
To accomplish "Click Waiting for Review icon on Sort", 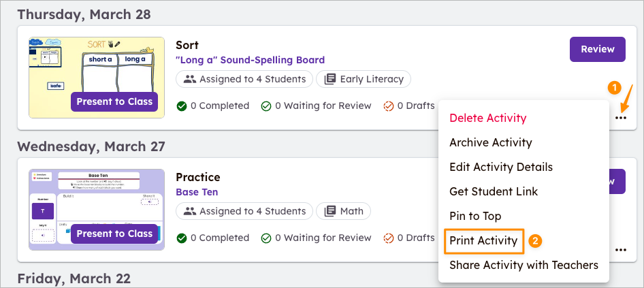I will click(x=266, y=106).
